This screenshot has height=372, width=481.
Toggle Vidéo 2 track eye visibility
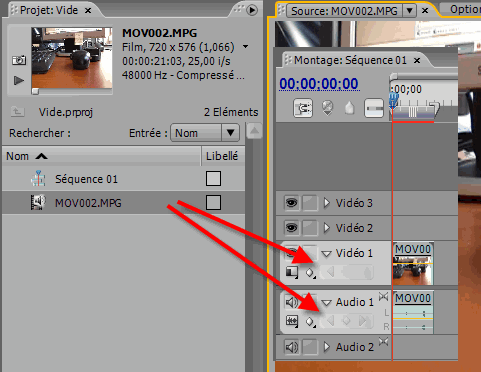[x=292, y=228]
